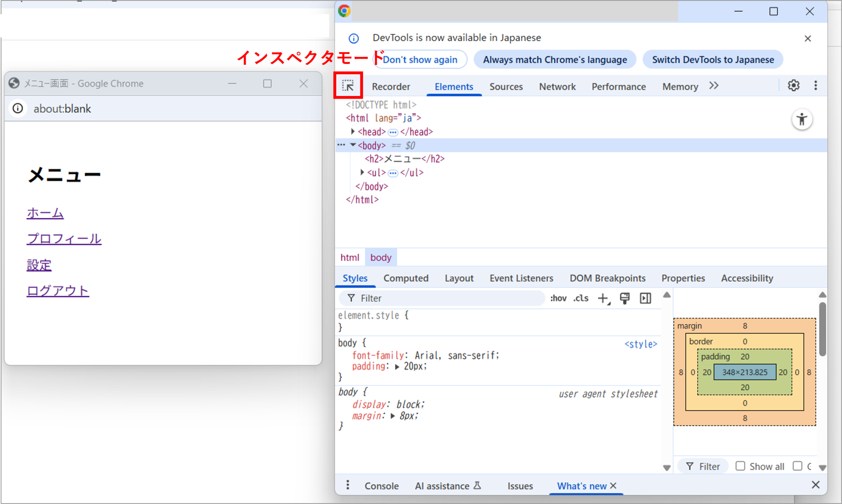Expand the head element node
This screenshot has height=504, width=842.
click(x=353, y=131)
